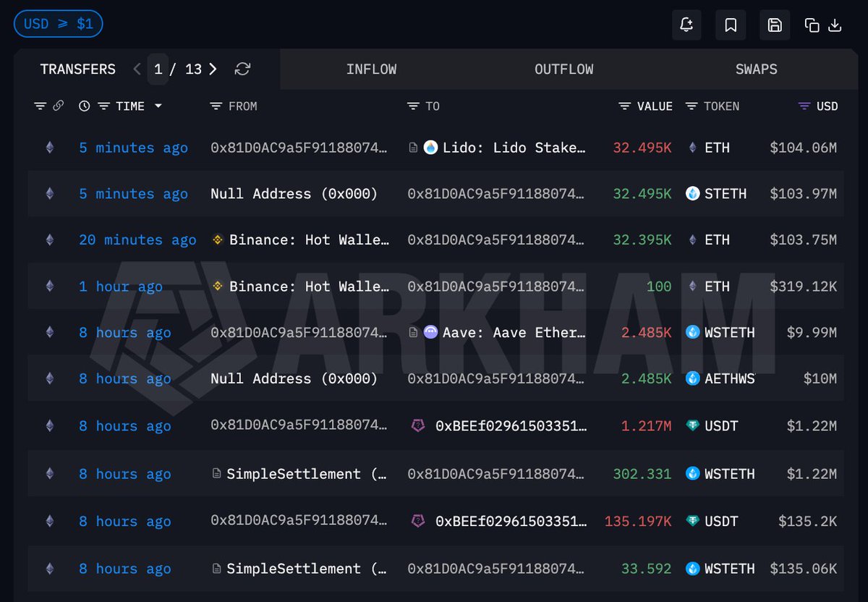Click Null Address in STETH row
The width and height of the screenshot is (868, 602).
pyautogui.click(x=294, y=194)
